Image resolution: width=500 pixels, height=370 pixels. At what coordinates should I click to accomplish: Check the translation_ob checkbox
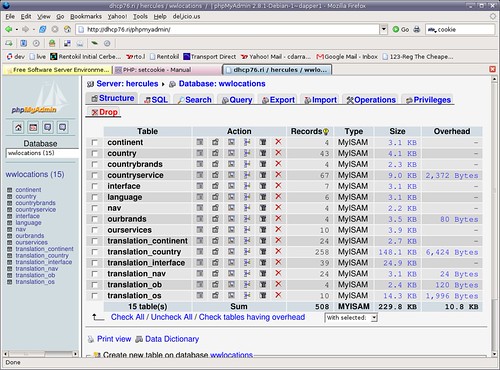point(95,285)
